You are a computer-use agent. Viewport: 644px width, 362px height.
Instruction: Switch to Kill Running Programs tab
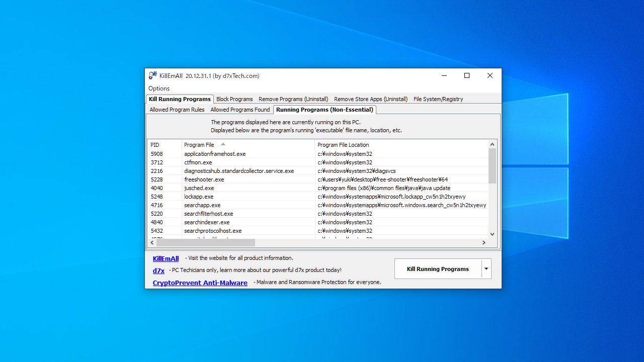tap(180, 99)
